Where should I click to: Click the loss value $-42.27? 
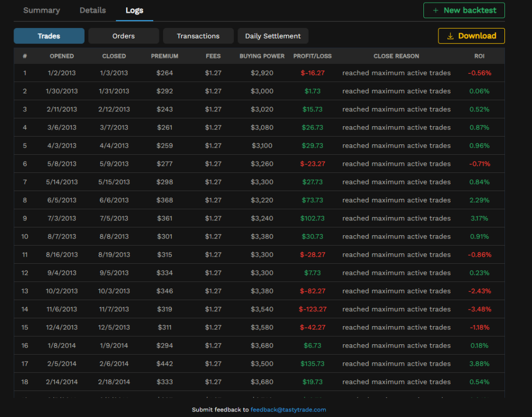point(312,328)
